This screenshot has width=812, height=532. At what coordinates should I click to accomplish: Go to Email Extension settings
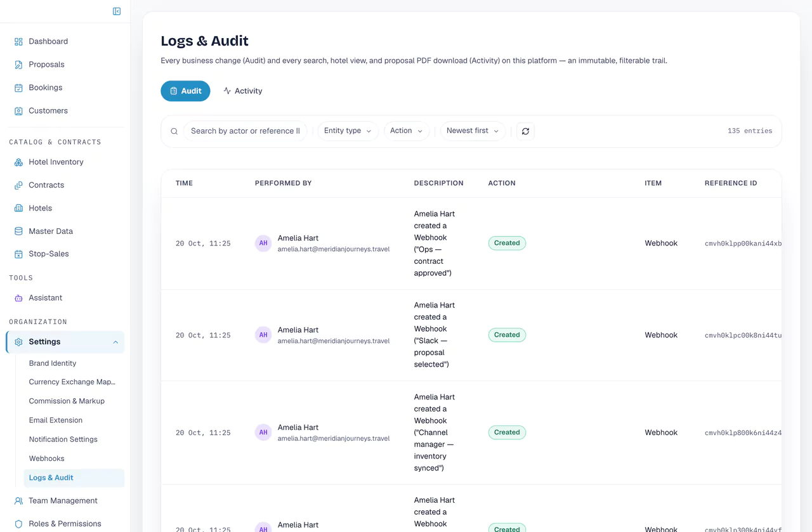pyautogui.click(x=56, y=420)
